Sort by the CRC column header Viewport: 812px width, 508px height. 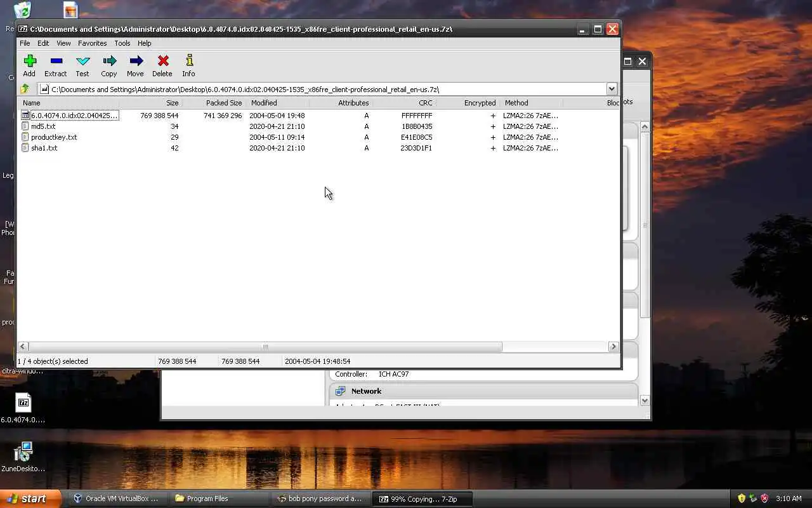pyautogui.click(x=405, y=103)
